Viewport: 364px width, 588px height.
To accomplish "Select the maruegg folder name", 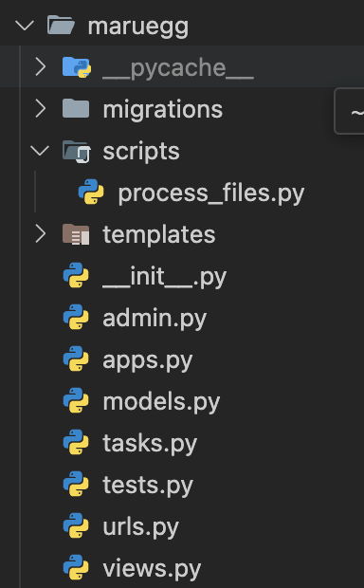I will pos(138,28).
